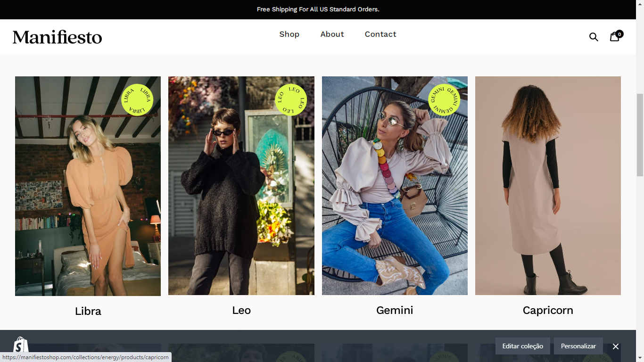Select the Libra product photo
Viewport: 644px width, 362px height.
(x=88, y=186)
